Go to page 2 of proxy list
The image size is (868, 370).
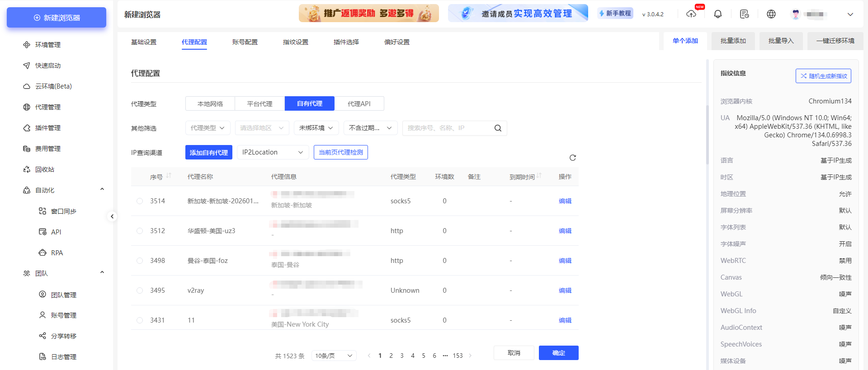[391, 356]
